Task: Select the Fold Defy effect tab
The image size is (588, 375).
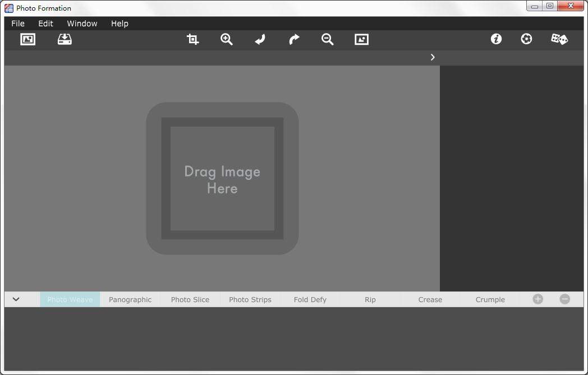Action: click(310, 300)
